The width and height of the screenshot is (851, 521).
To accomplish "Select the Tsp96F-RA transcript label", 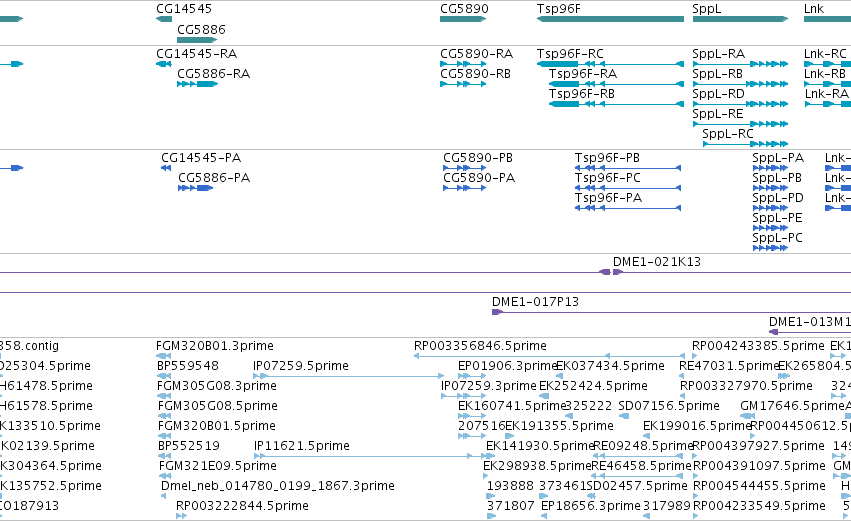I will point(583,74).
